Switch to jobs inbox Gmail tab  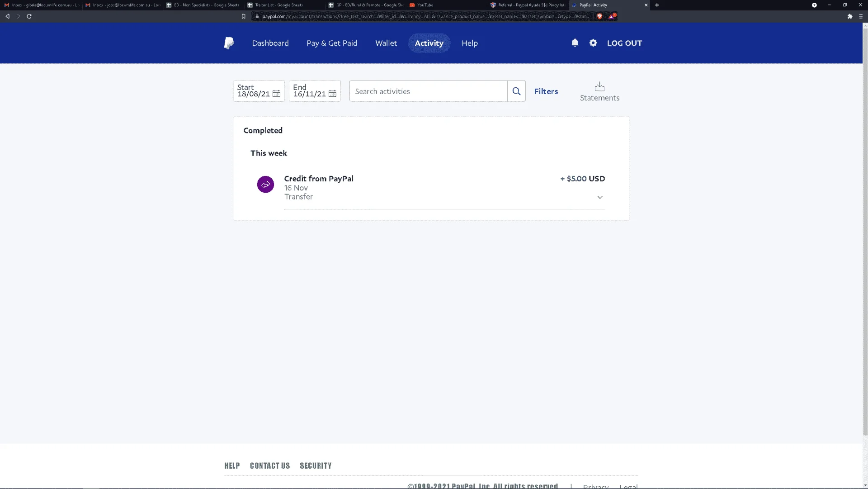click(123, 5)
